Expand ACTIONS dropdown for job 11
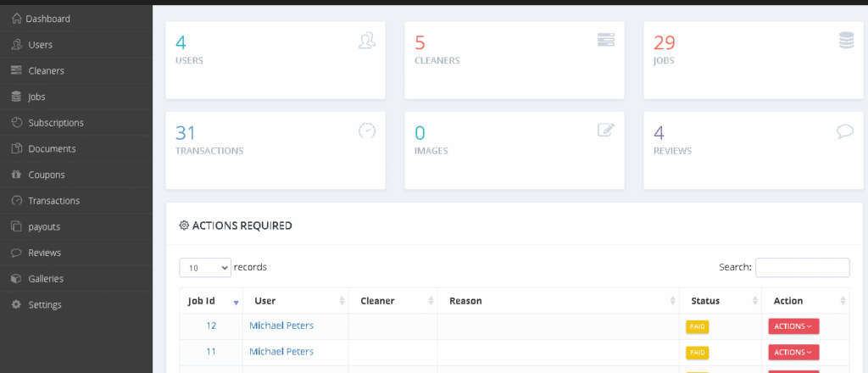 tap(793, 353)
